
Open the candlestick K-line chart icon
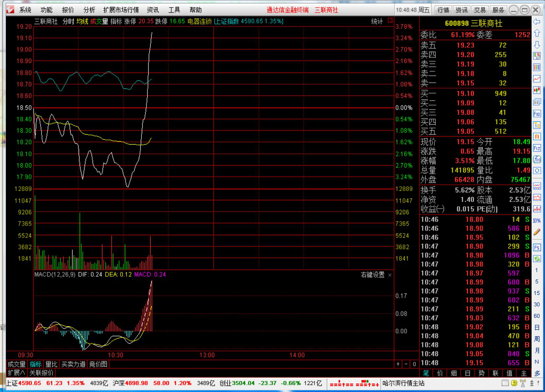coord(537,90)
